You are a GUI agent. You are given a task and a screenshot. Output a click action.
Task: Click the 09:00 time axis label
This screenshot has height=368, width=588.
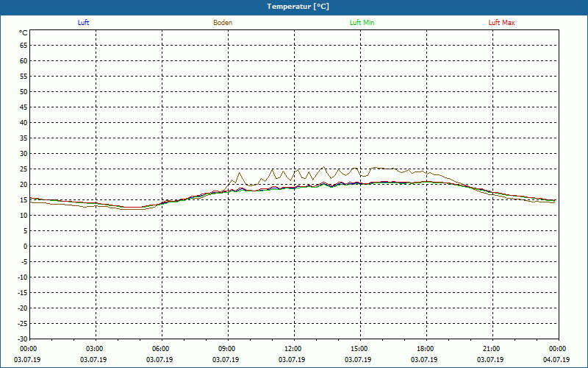(x=226, y=349)
